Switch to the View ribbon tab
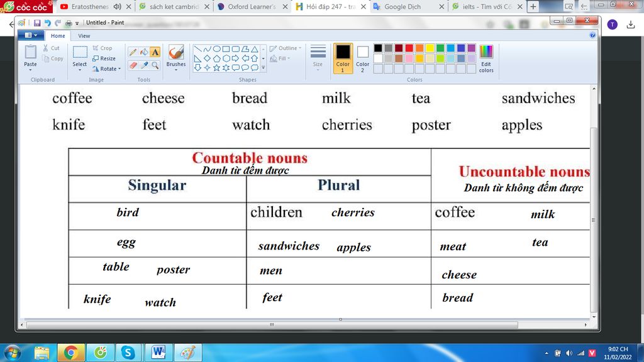The height and width of the screenshot is (362, 644). 84,36
